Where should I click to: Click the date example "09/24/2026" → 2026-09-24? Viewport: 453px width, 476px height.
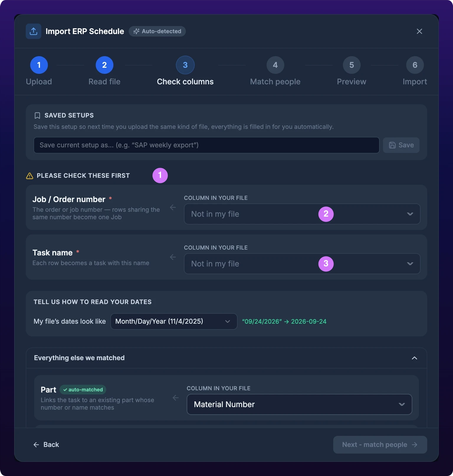pyautogui.click(x=284, y=322)
